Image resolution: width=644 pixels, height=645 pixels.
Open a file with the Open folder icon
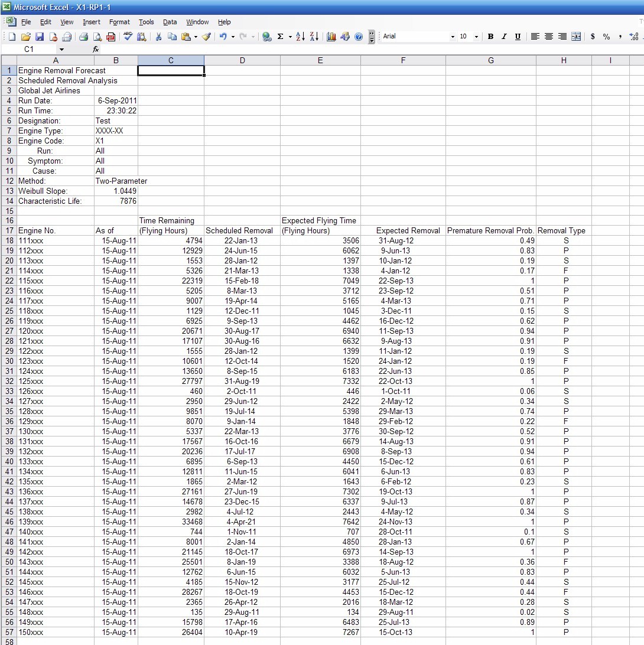click(x=26, y=37)
